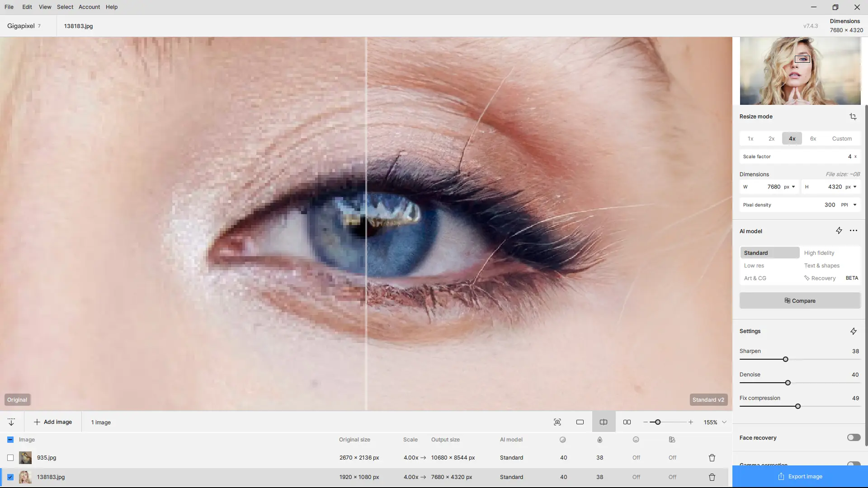
Task: Click the Sharpen slider handle
Action: click(785, 359)
